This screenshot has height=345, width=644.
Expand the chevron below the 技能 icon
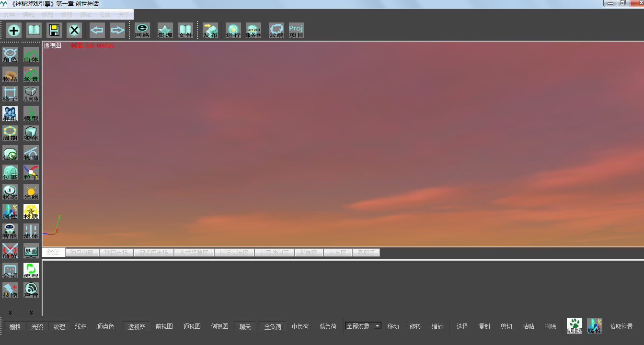point(10,312)
